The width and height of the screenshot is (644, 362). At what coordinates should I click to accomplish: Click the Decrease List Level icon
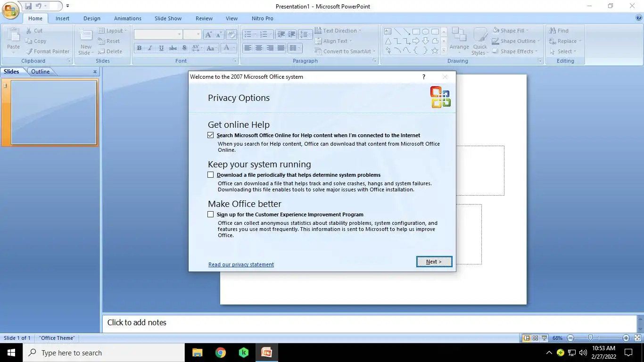click(x=281, y=34)
